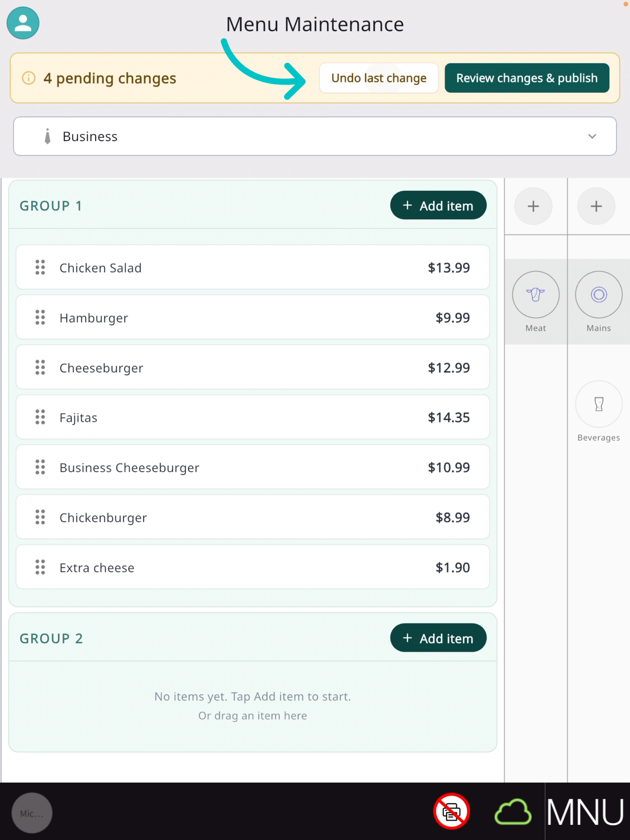This screenshot has width=630, height=840.
Task: Open the Fajitas item row
Action: point(253,417)
